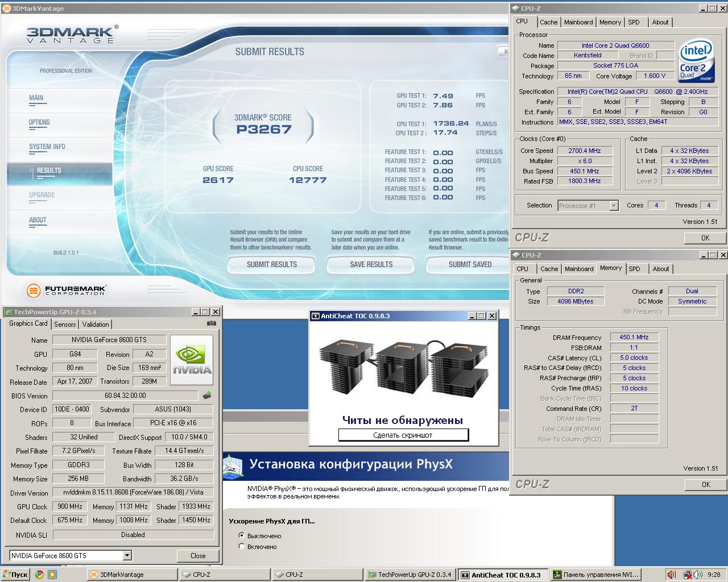Click the Intel Core 2 Quad logo
The height and width of the screenshot is (582, 728).
(x=696, y=61)
